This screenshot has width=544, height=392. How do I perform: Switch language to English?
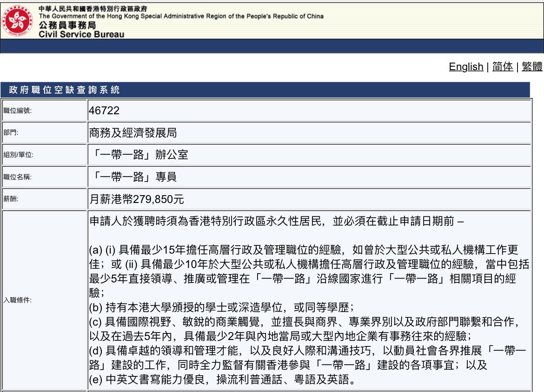[466, 66]
